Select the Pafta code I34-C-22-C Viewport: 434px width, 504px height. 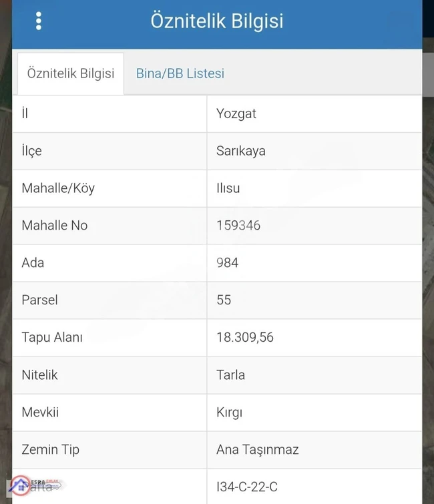coord(247,487)
